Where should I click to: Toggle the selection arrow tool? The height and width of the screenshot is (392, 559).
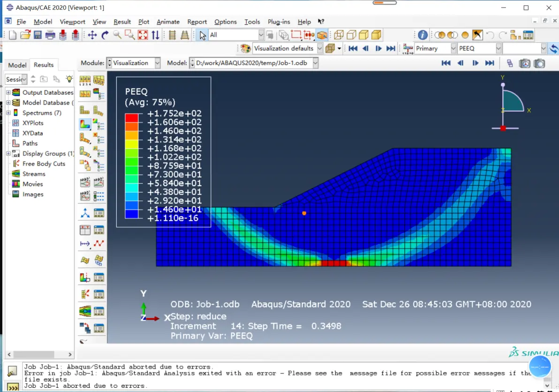203,35
